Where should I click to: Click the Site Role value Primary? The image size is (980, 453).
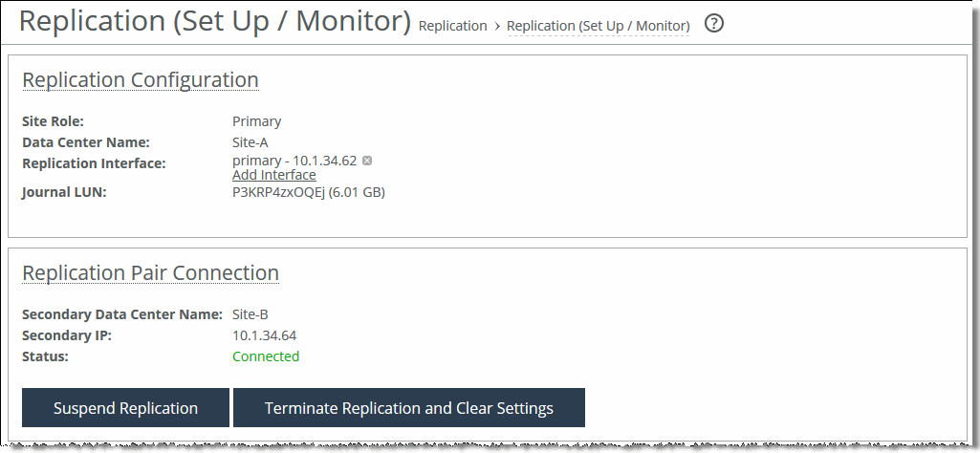pyautogui.click(x=257, y=121)
